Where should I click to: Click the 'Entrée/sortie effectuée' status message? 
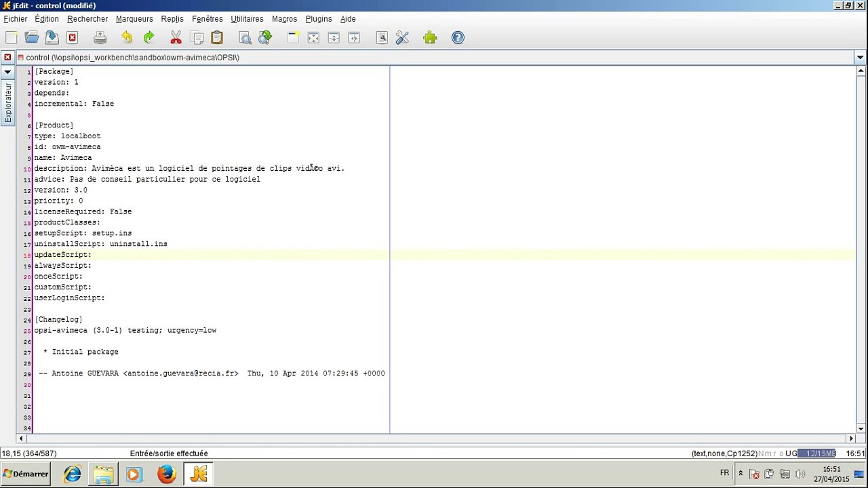point(169,453)
